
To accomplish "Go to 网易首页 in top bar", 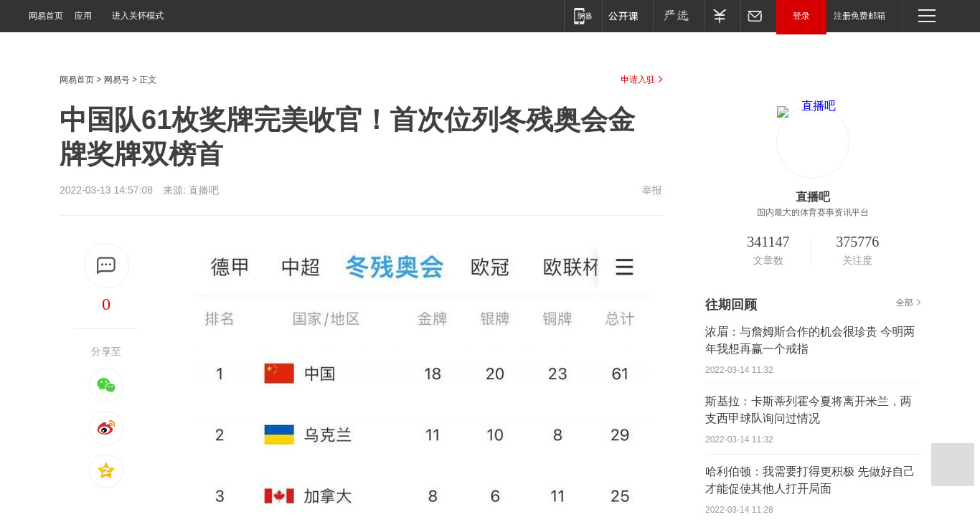I will [x=46, y=16].
